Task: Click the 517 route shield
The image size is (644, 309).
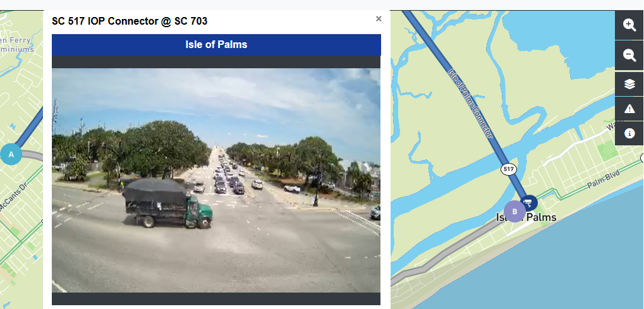Action: (509, 169)
